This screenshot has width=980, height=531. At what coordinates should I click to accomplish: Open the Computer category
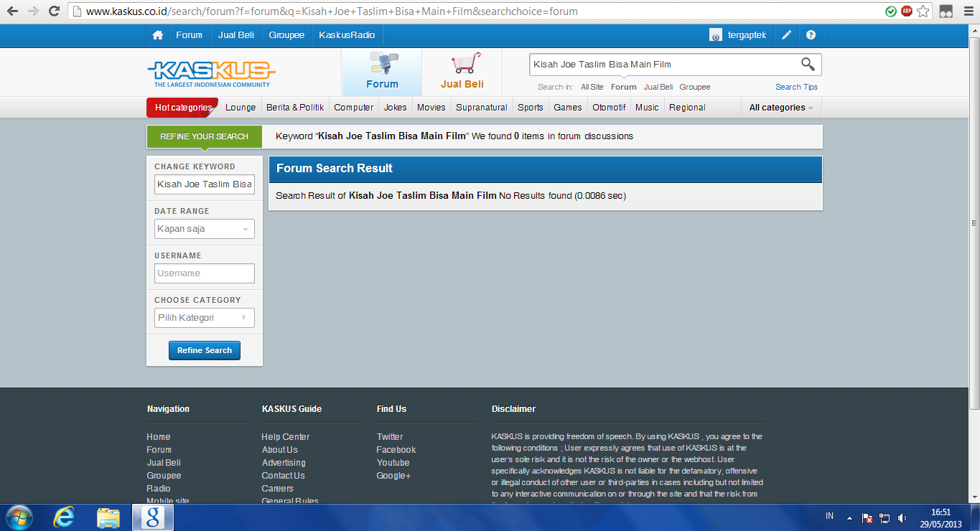coord(354,108)
